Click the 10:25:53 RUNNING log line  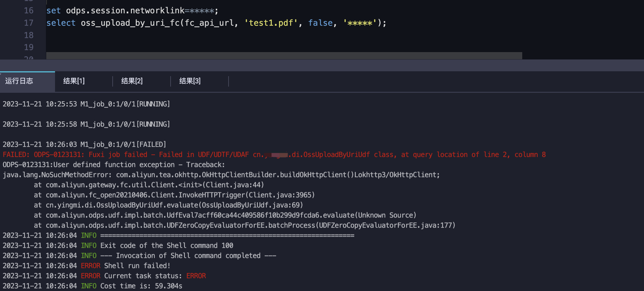(86, 104)
